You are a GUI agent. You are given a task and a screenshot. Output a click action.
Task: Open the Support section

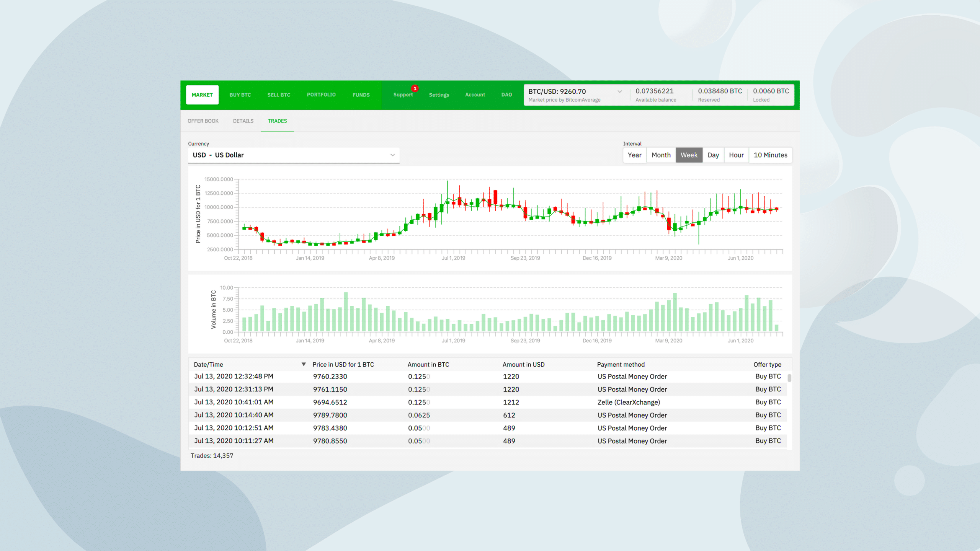pyautogui.click(x=403, y=95)
